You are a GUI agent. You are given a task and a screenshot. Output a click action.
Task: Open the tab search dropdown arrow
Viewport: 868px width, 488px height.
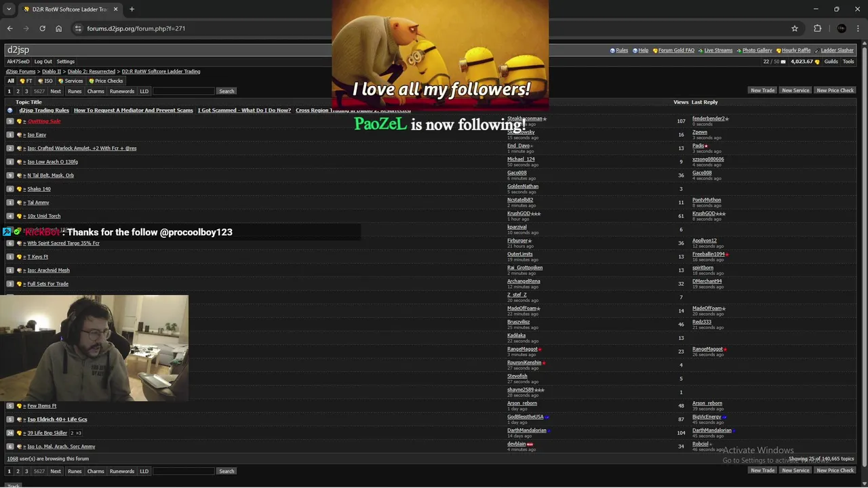[9, 9]
